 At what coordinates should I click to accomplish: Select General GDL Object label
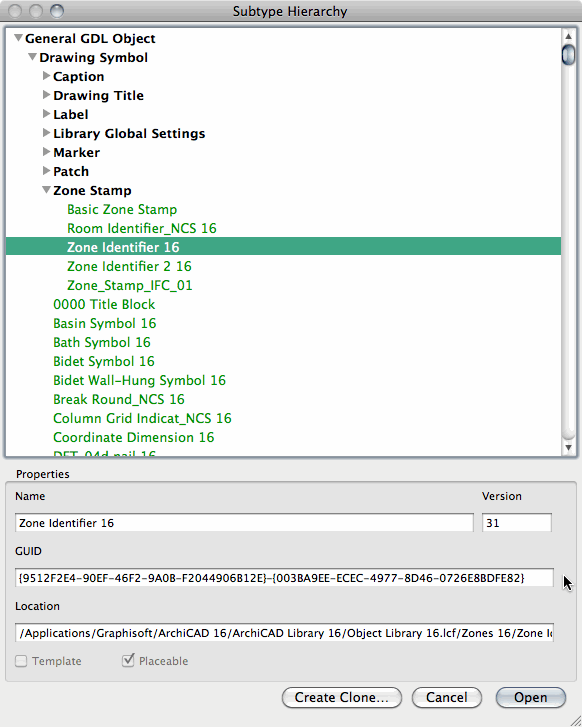click(x=90, y=38)
